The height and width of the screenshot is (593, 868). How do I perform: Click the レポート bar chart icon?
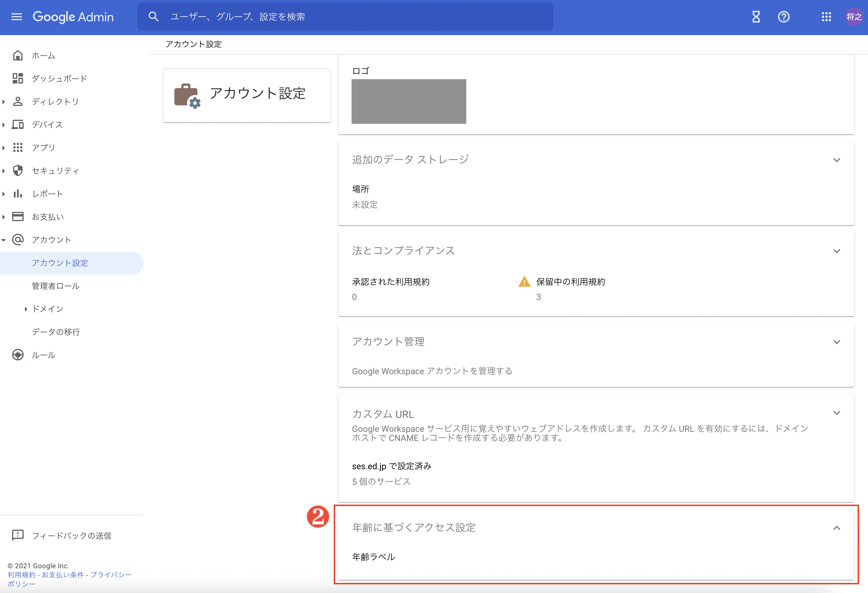18,193
